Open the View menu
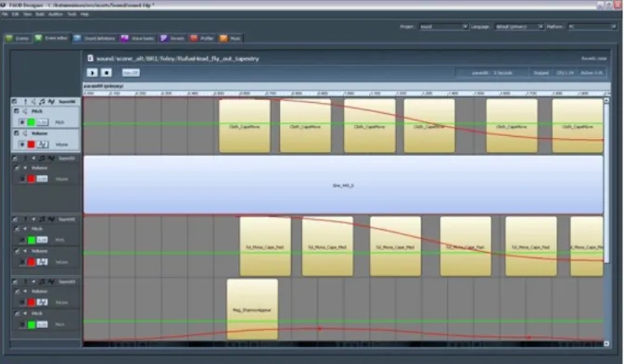624x364 pixels. pos(27,14)
